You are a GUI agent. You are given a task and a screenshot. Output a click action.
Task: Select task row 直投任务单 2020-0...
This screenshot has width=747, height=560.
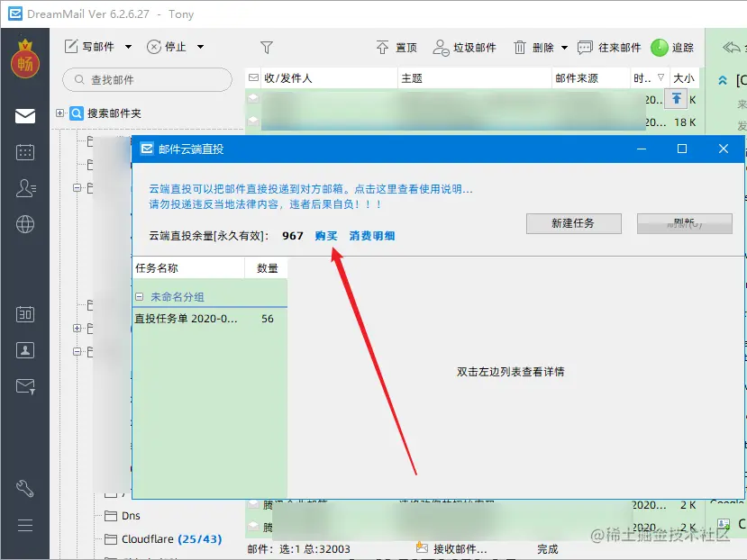[210, 319]
